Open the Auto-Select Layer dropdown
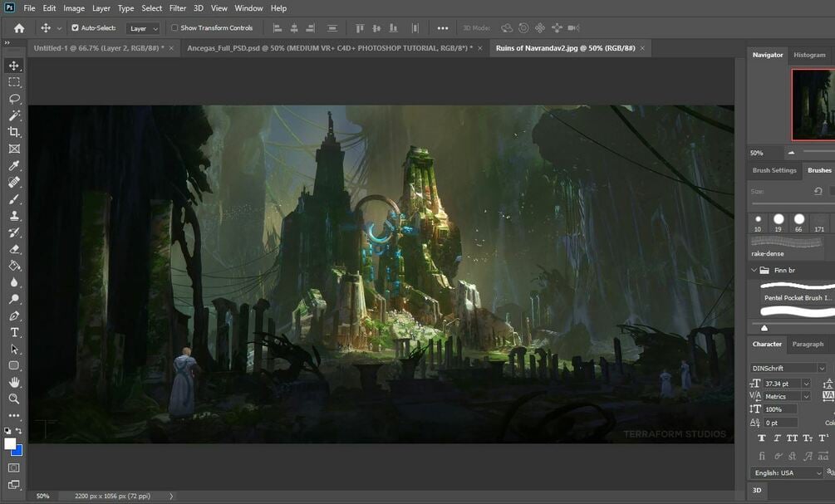Viewport: 835px width, 504px height. (143, 29)
